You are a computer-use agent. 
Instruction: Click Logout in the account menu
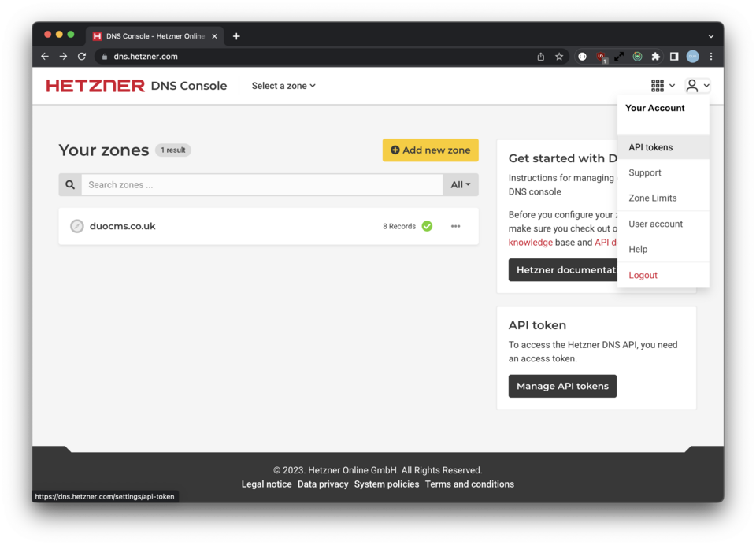click(x=663, y=275)
